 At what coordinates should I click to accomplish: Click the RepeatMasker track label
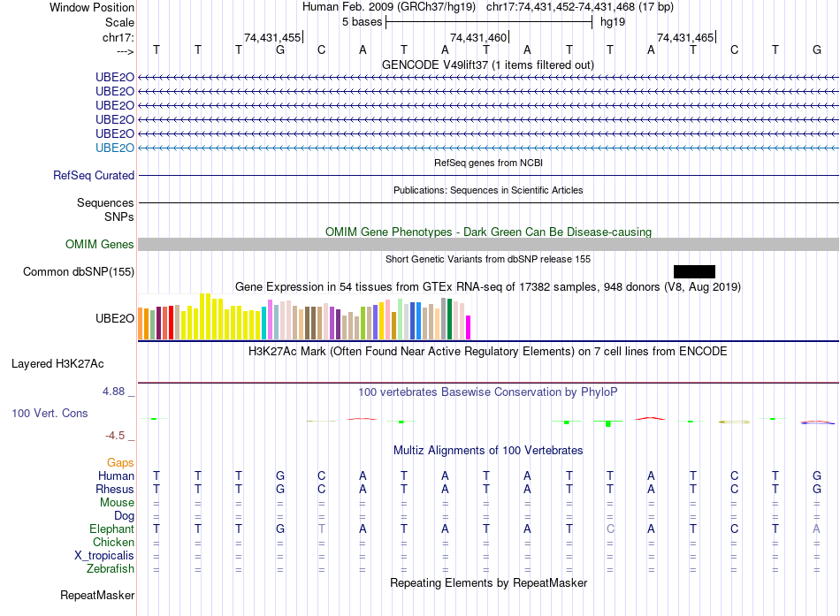click(97, 595)
